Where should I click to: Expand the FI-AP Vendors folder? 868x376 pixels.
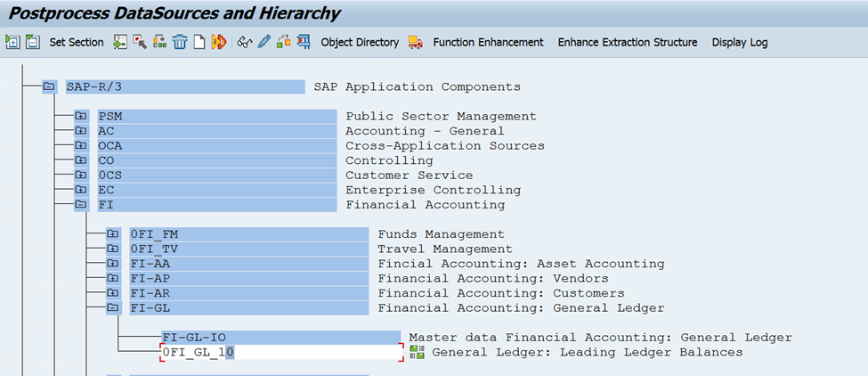(113, 279)
